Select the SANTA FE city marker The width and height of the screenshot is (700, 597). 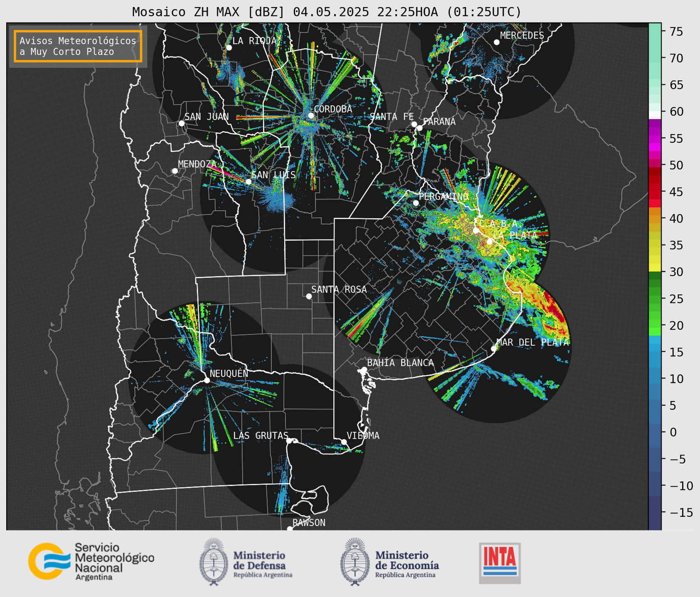pyautogui.click(x=414, y=124)
